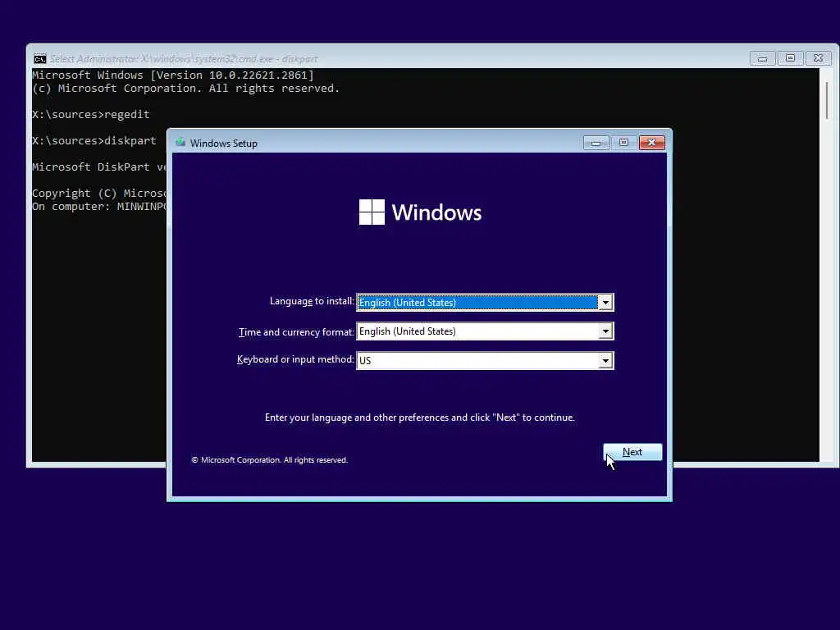Click the 'Time and currency format:' label

click(x=296, y=332)
